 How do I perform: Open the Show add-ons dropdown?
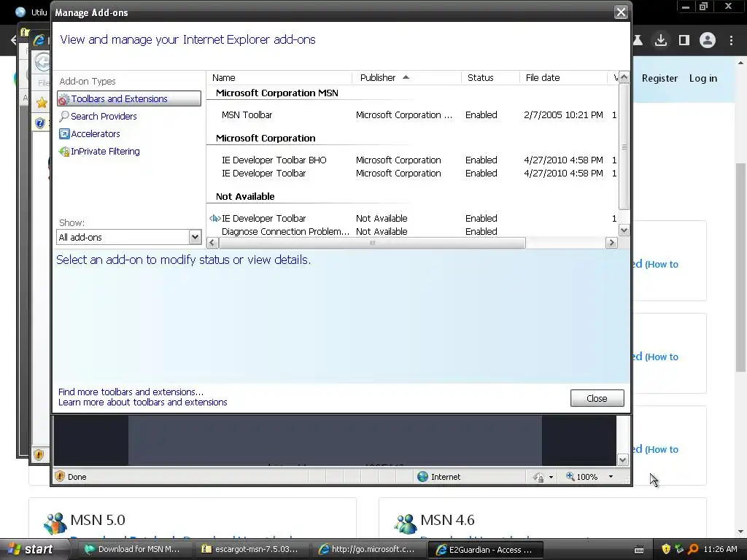(x=195, y=237)
